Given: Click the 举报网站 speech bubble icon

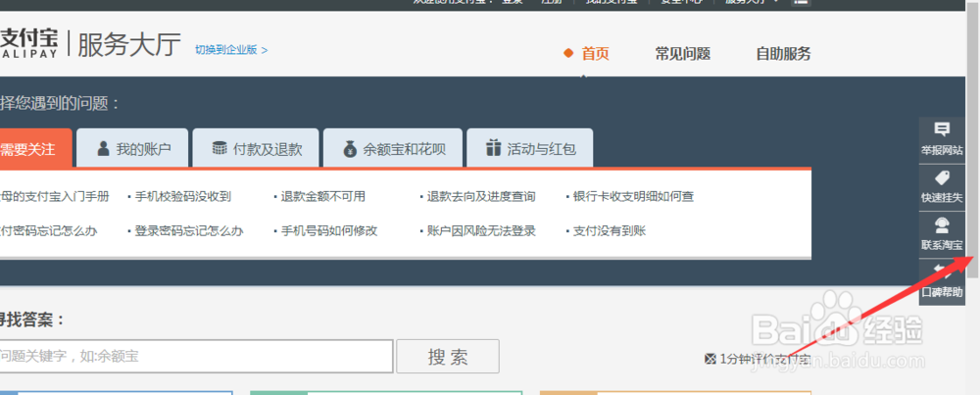Looking at the screenshot, I should coord(941,130).
